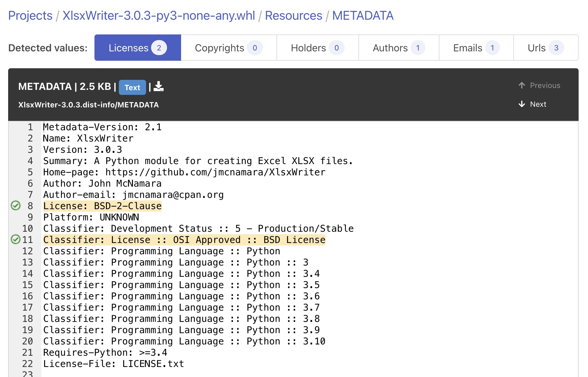This screenshot has width=588, height=377.
Task: Click line number 11 in the gutter
Action: pyautogui.click(x=28, y=240)
